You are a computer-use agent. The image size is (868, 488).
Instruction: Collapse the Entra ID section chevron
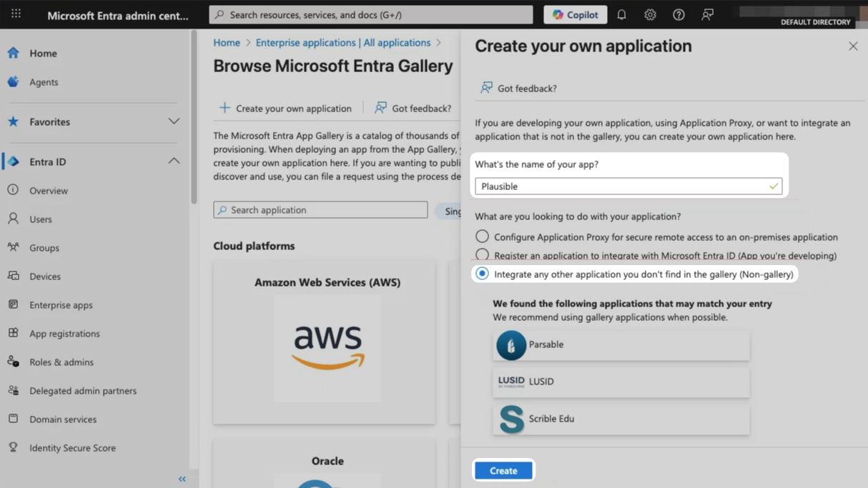[x=174, y=161]
